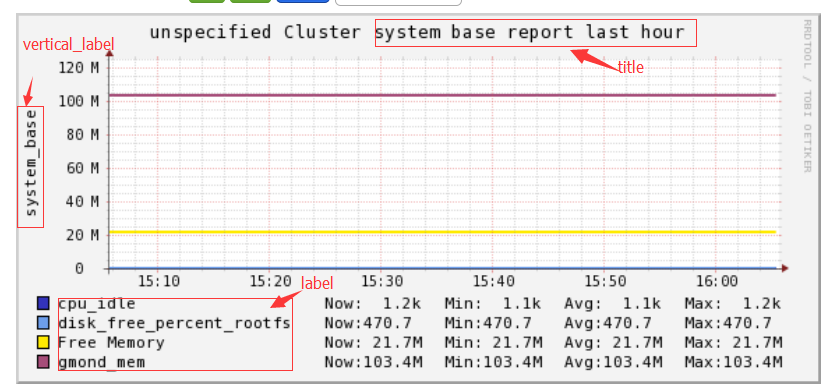Click the gmond_mem purple legend swatch
The image size is (824, 387).
pos(43,362)
